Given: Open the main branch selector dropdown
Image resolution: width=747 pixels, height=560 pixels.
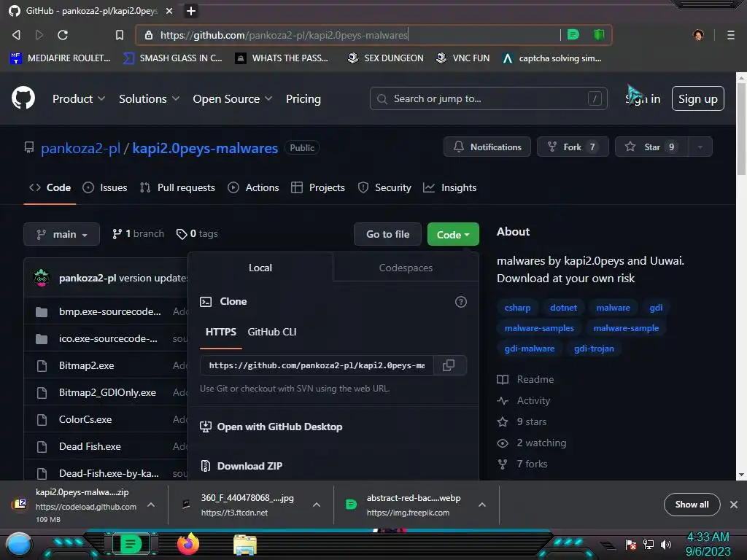Looking at the screenshot, I should point(61,234).
